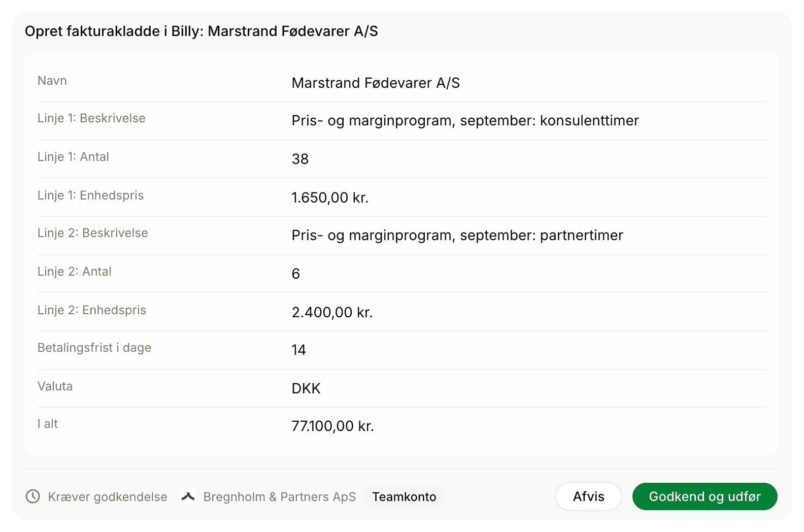Click the dialog title Opret fakturakladde i Billy
The image size is (804, 532).
point(202,31)
